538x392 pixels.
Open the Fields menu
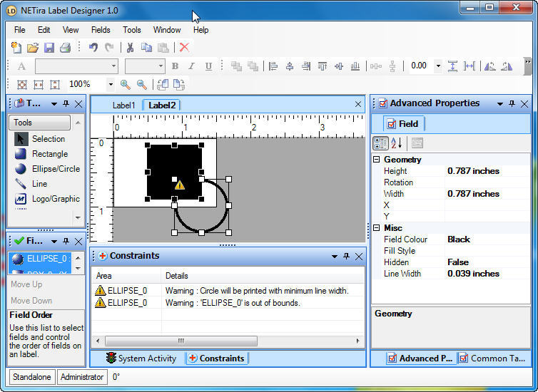[101, 30]
